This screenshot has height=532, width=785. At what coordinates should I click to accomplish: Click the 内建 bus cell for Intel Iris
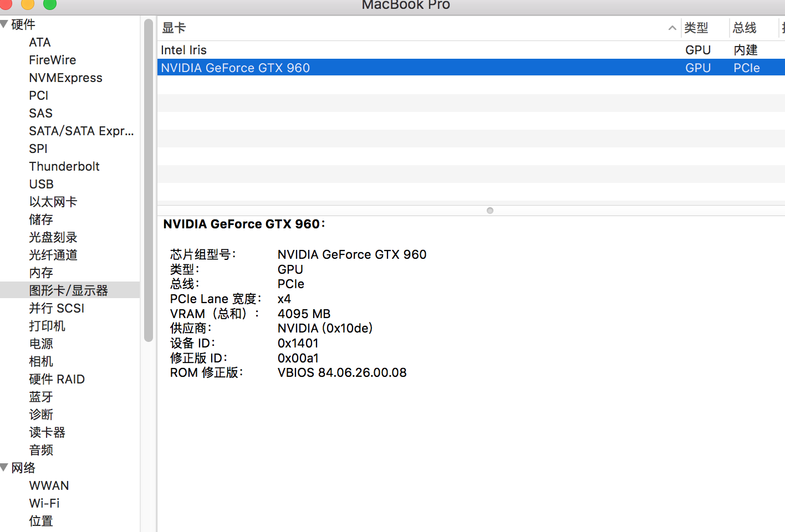click(746, 50)
